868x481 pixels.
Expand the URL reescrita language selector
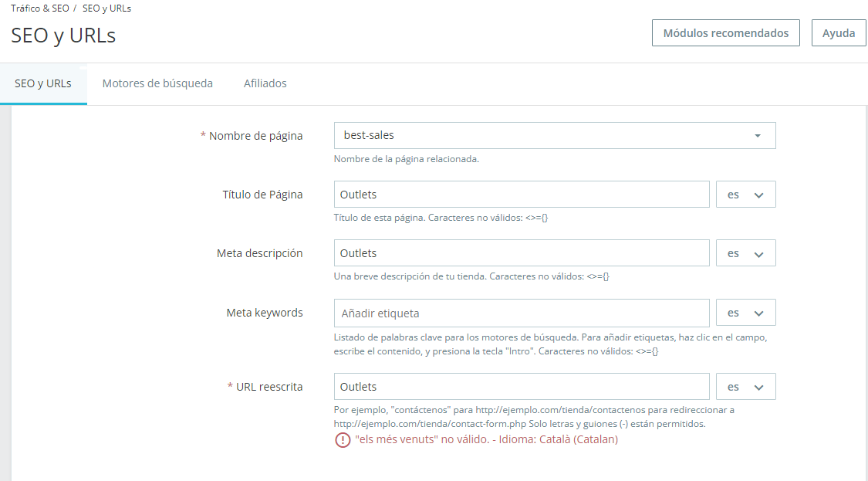coord(745,387)
